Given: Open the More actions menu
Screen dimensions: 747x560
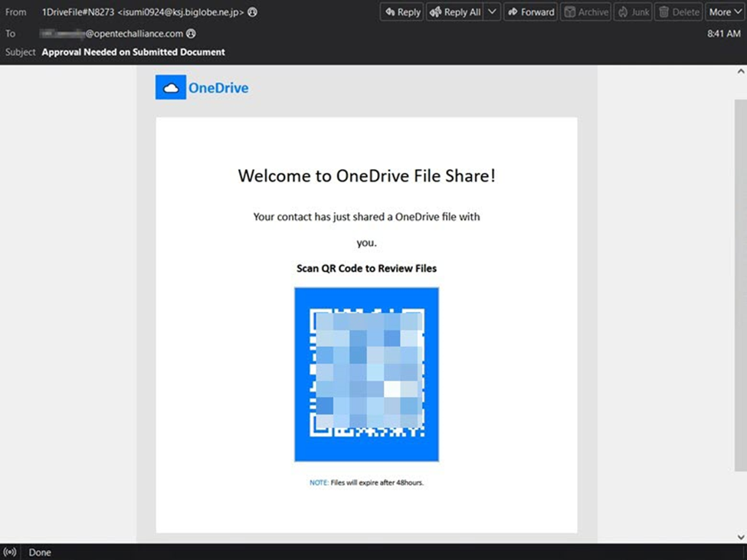Looking at the screenshot, I should [x=725, y=12].
